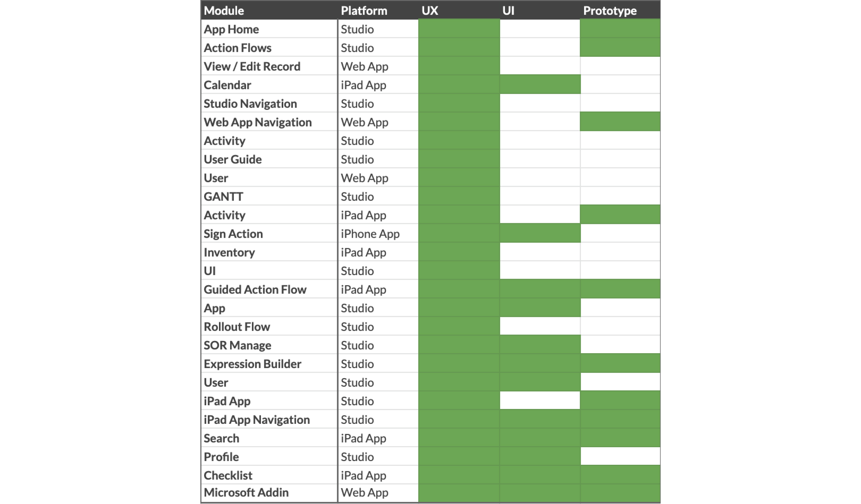Select the empty UI cell for iPad App
Viewport: 861px width, 504px height.
point(540,400)
